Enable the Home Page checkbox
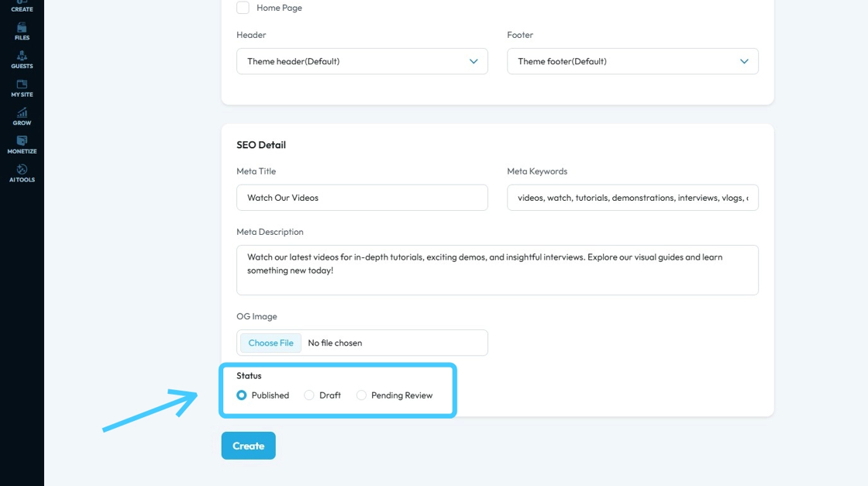The height and width of the screenshot is (486, 868). (x=243, y=8)
